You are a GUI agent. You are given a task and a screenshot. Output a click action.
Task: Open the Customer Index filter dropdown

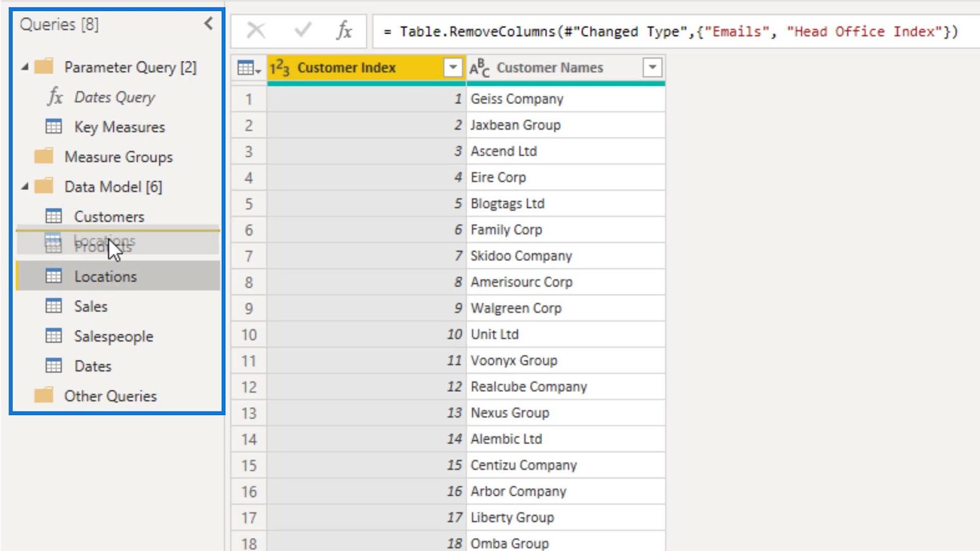(x=453, y=67)
